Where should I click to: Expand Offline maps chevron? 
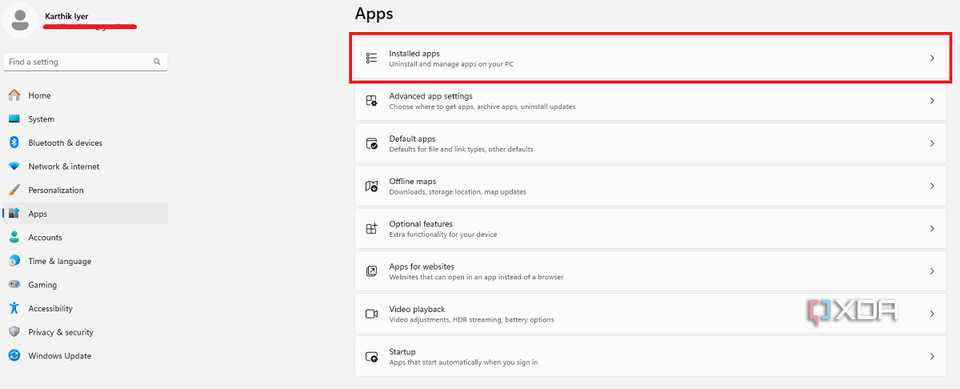point(932,186)
